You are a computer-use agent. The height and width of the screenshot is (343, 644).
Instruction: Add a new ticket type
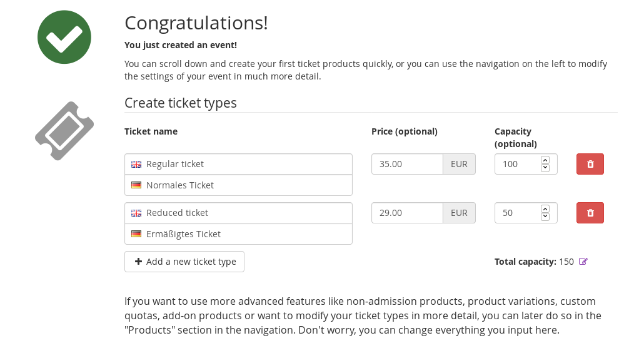click(184, 262)
